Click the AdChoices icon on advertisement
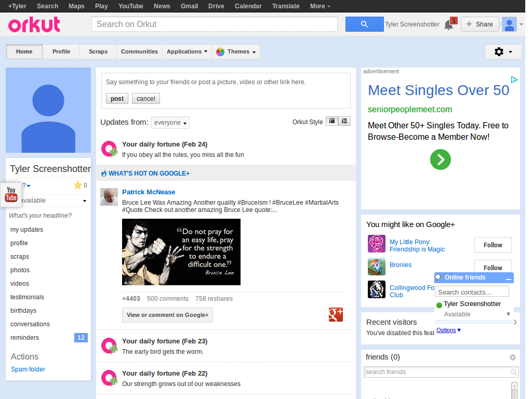 (x=514, y=79)
